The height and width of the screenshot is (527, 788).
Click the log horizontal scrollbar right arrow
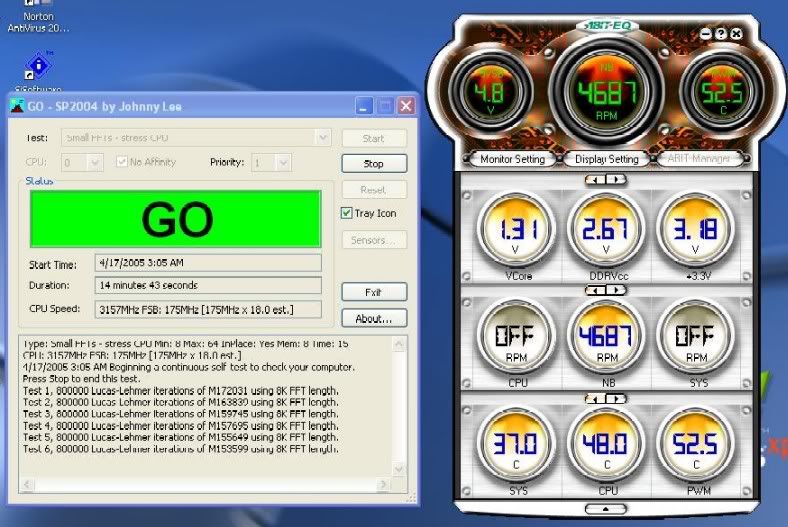point(383,484)
